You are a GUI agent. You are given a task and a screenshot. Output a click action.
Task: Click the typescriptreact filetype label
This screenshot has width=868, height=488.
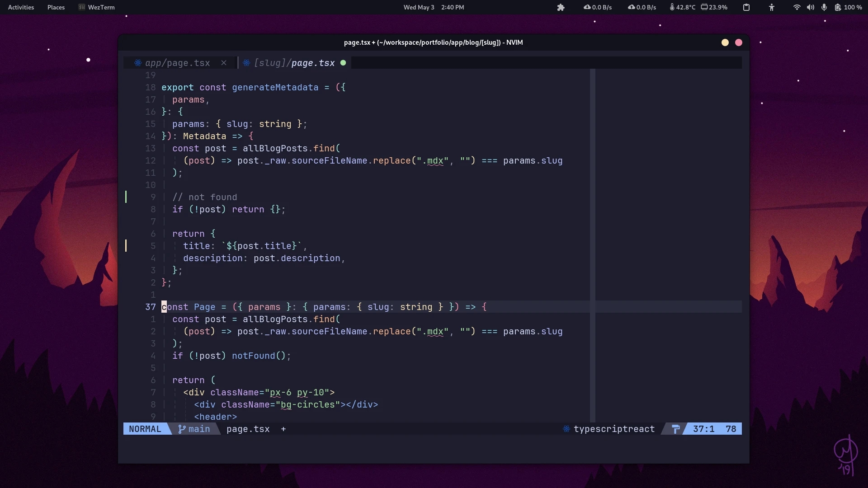[x=614, y=429]
